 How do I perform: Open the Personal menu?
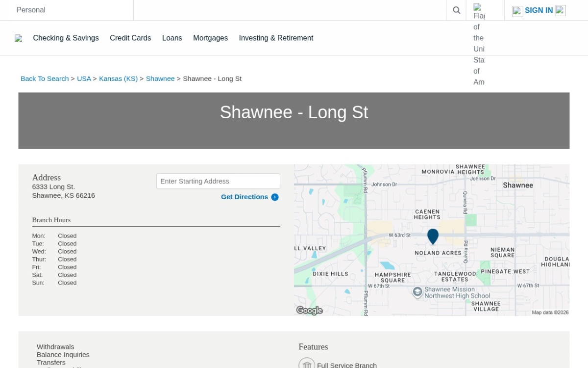coord(31,10)
